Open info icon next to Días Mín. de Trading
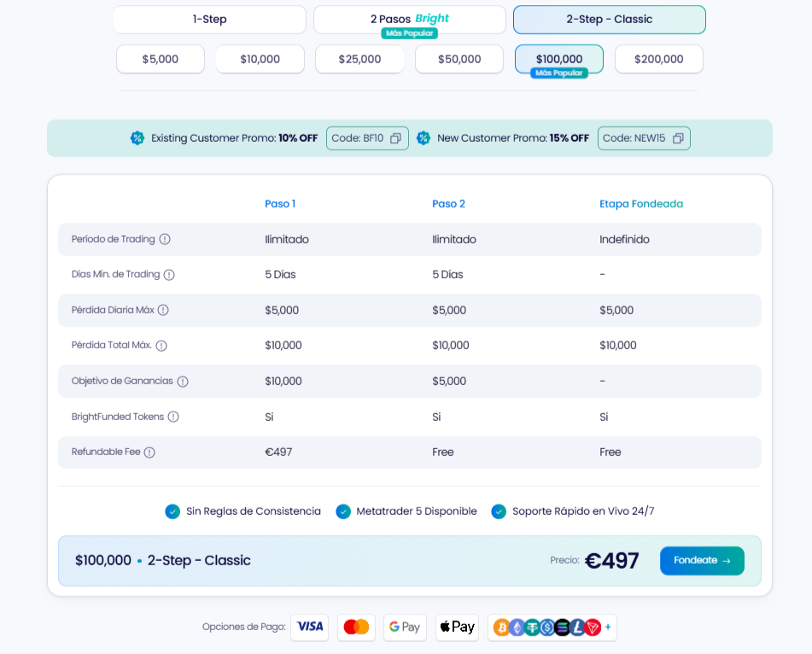The width and height of the screenshot is (812, 654). click(169, 275)
